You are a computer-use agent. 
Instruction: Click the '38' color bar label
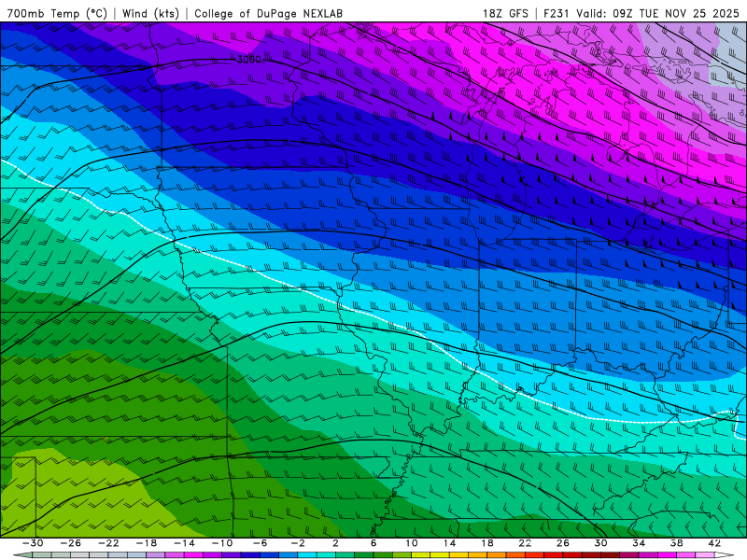click(x=676, y=543)
